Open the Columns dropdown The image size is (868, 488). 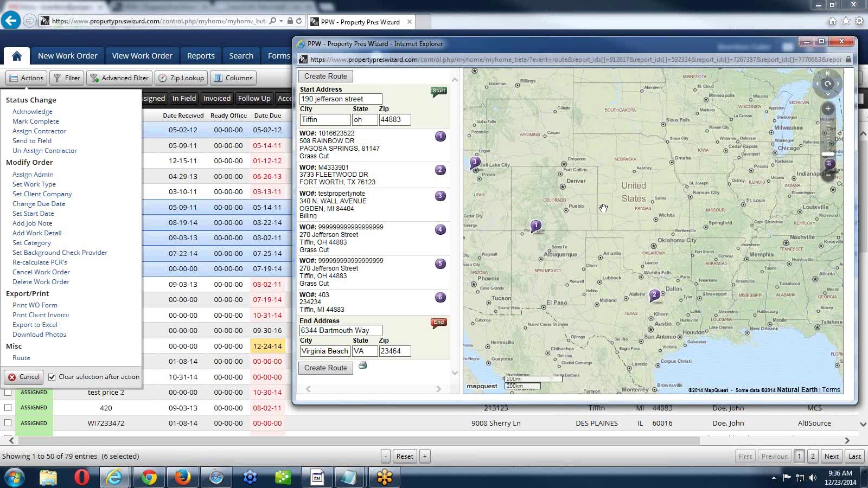point(233,78)
